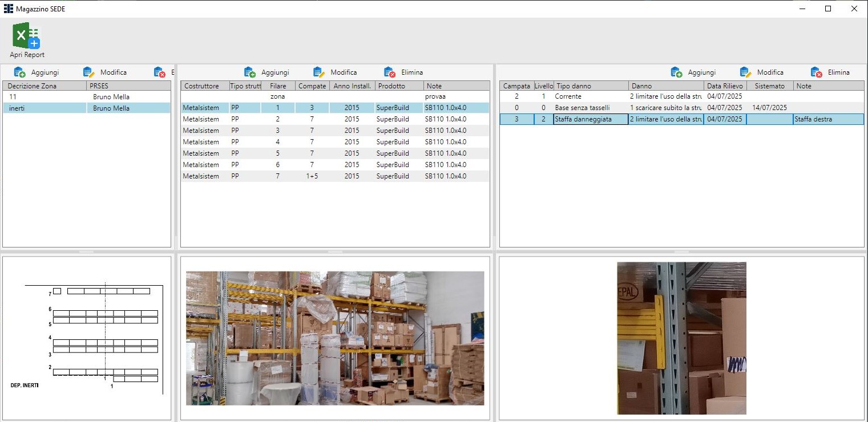Select the Base senza tasselli damage row

[582, 108]
